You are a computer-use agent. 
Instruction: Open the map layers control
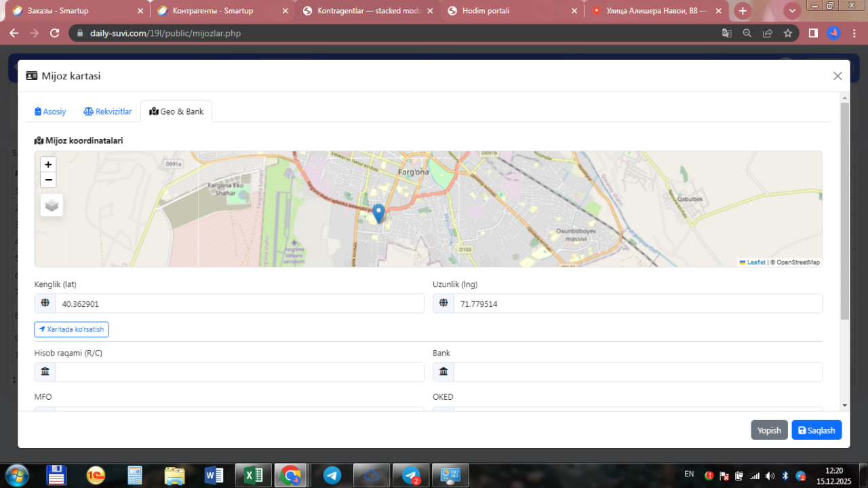[52, 205]
